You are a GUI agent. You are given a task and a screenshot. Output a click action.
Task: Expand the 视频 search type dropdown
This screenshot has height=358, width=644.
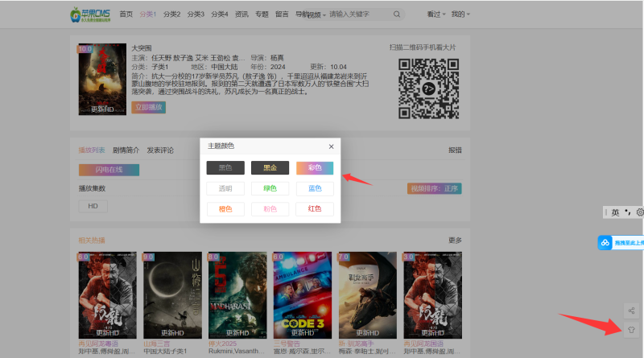tap(316, 14)
